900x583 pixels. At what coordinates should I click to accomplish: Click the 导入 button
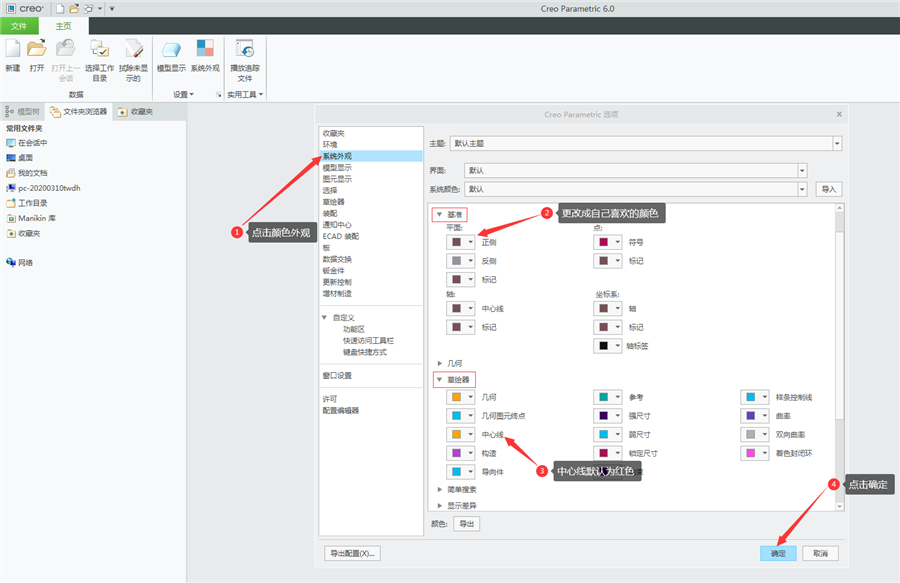click(x=829, y=189)
